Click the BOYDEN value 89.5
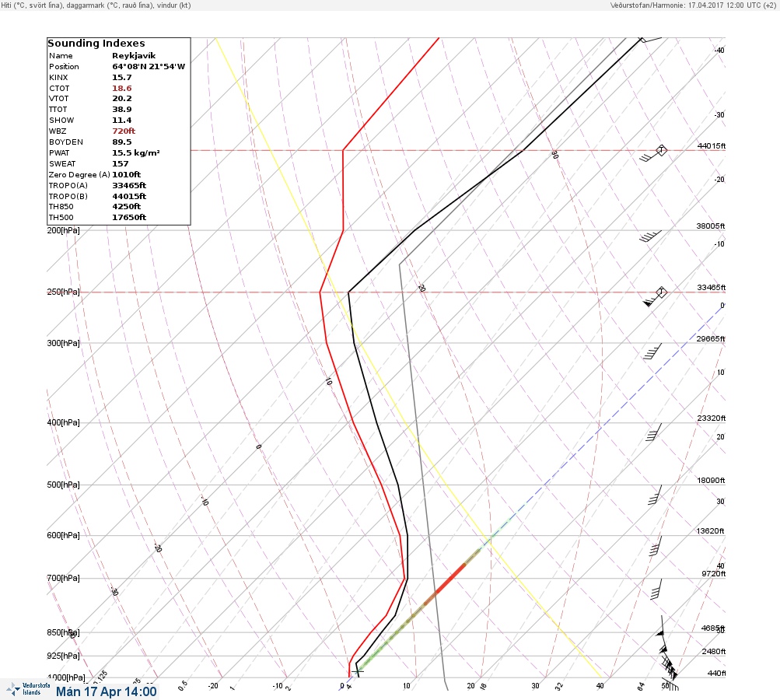Screen dimensions: 780x700 [122, 142]
